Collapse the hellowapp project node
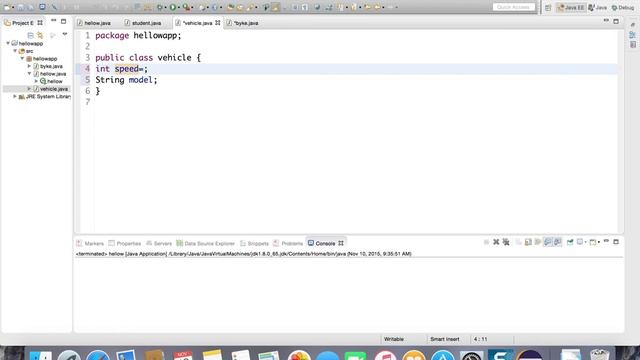The image size is (640, 360). (x=8, y=43)
